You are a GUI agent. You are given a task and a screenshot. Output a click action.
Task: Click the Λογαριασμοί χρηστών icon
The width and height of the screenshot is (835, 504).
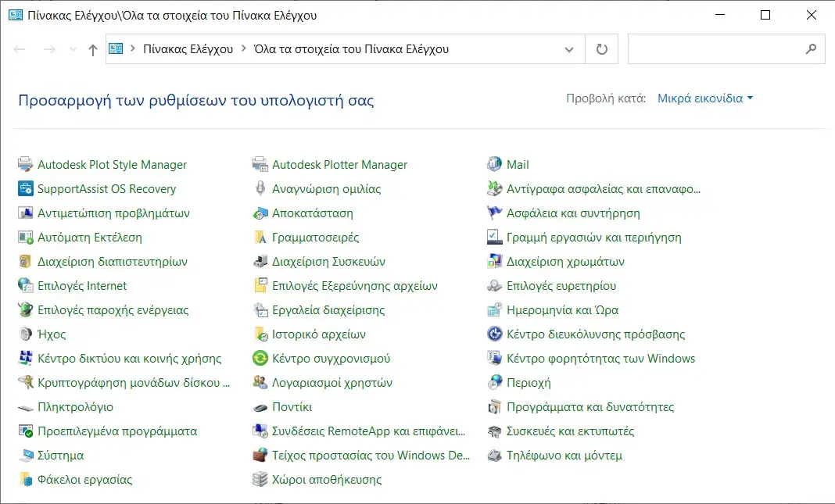pos(260,382)
